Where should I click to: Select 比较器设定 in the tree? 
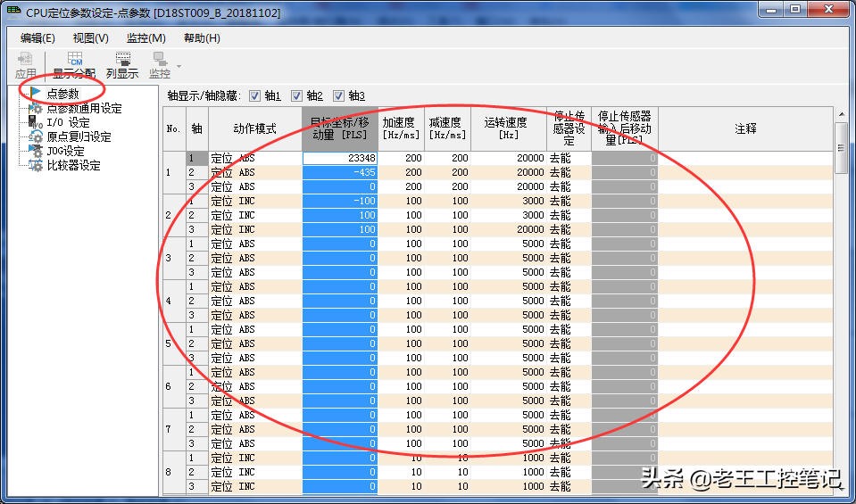[74, 165]
